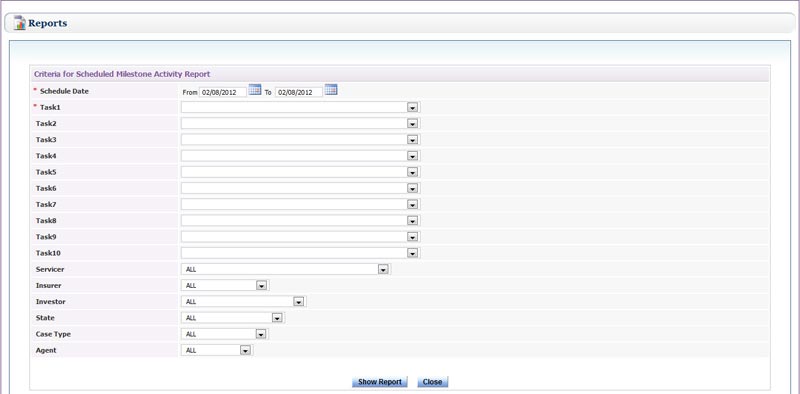Expand the Insurer dropdown

tap(262, 286)
